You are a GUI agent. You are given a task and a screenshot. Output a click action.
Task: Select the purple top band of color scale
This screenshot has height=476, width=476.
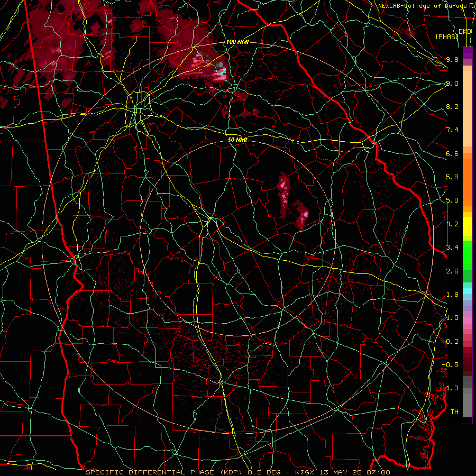[467, 53]
